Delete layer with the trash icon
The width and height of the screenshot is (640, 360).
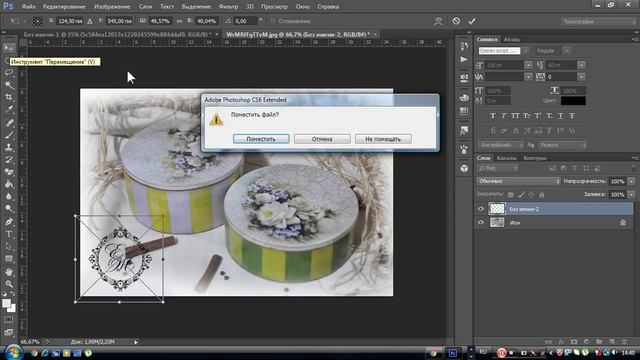624,342
